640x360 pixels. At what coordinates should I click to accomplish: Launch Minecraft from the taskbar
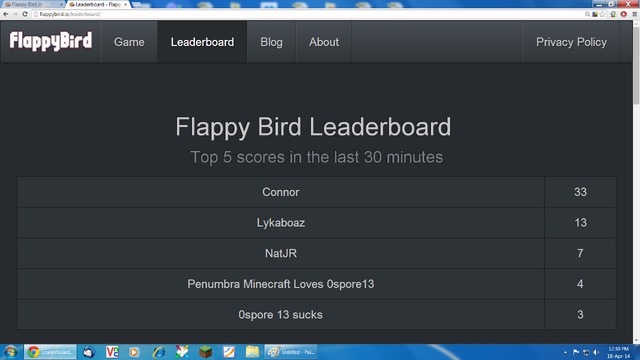click(x=205, y=352)
